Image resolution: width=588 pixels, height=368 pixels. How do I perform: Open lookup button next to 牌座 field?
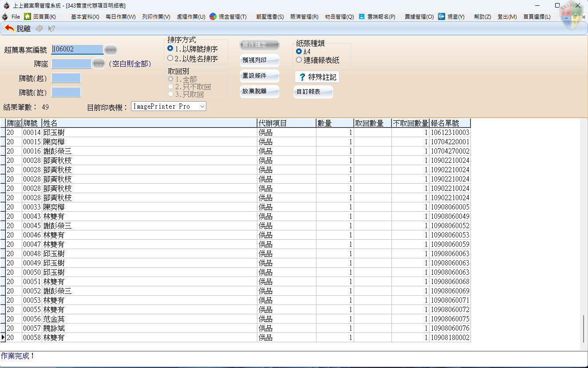(98, 64)
